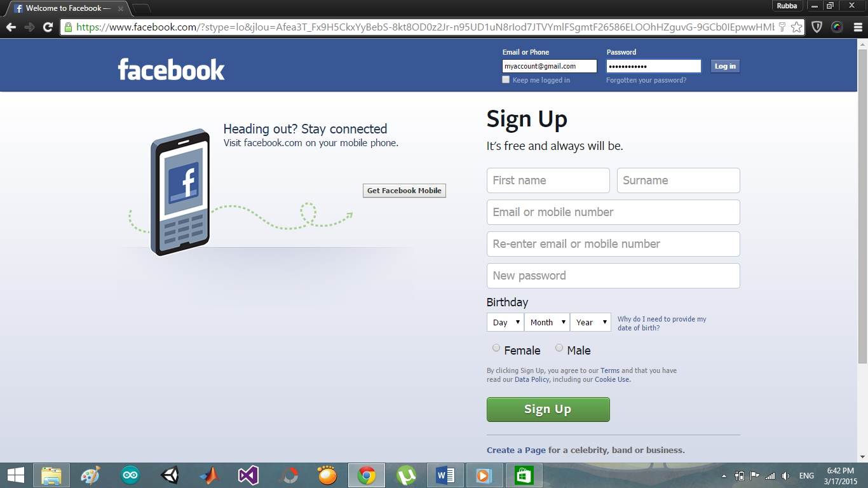Image resolution: width=868 pixels, height=488 pixels.
Task: Click the Surname field
Action: coord(679,180)
